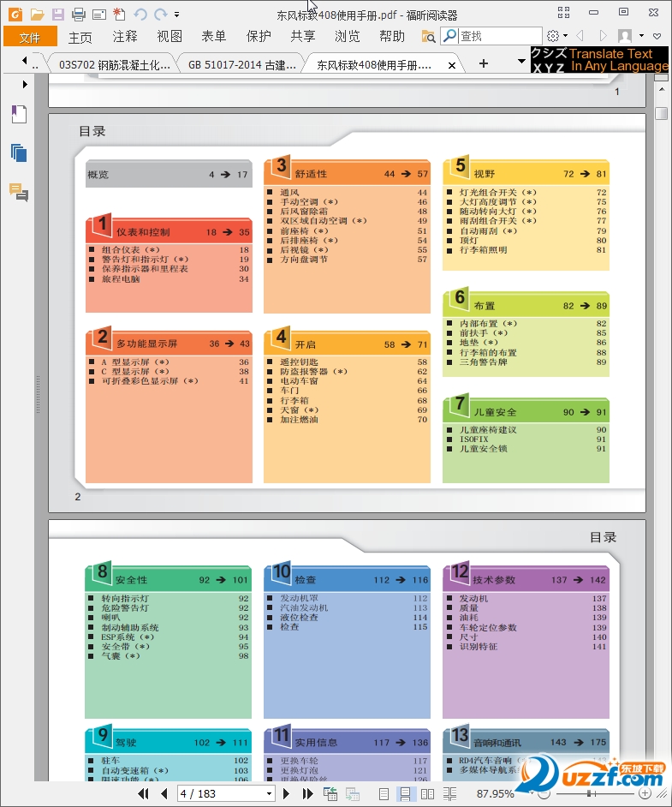672x807 pixels.
Task: Close the 东风标致408使用手册 tab
Action: point(451,65)
